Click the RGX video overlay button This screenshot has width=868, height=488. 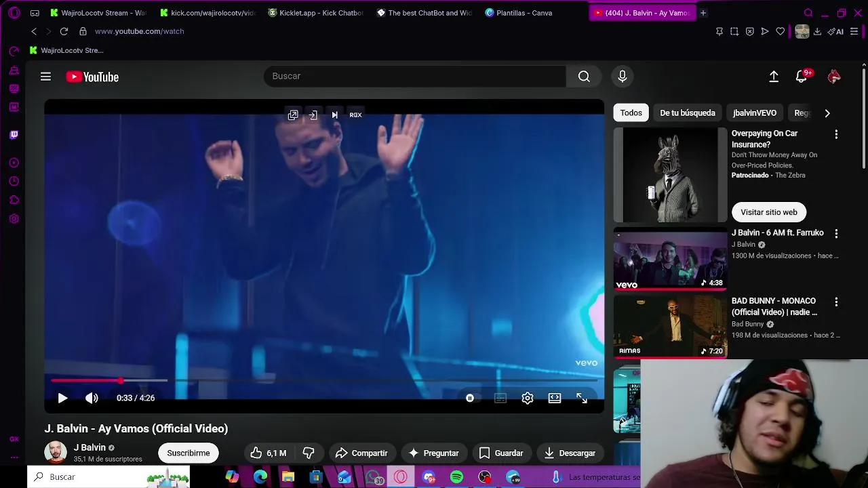point(355,115)
